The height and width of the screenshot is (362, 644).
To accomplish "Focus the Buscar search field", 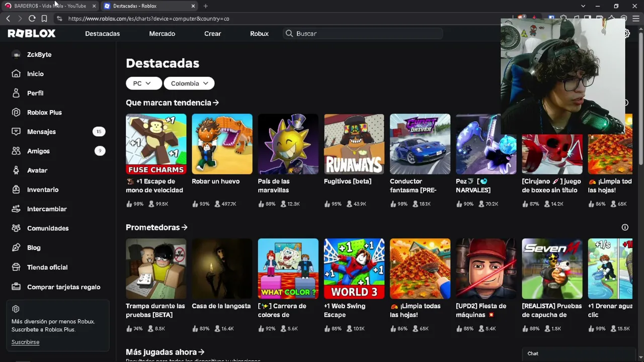I will coord(362,34).
